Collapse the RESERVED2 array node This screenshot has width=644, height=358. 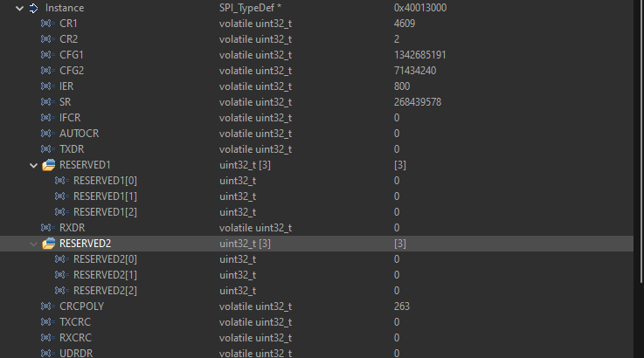pyautogui.click(x=34, y=244)
